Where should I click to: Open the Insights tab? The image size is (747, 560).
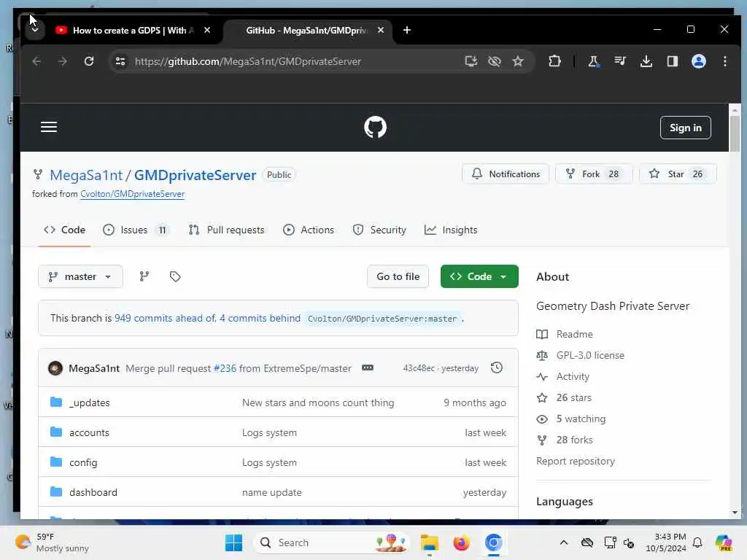tap(451, 230)
